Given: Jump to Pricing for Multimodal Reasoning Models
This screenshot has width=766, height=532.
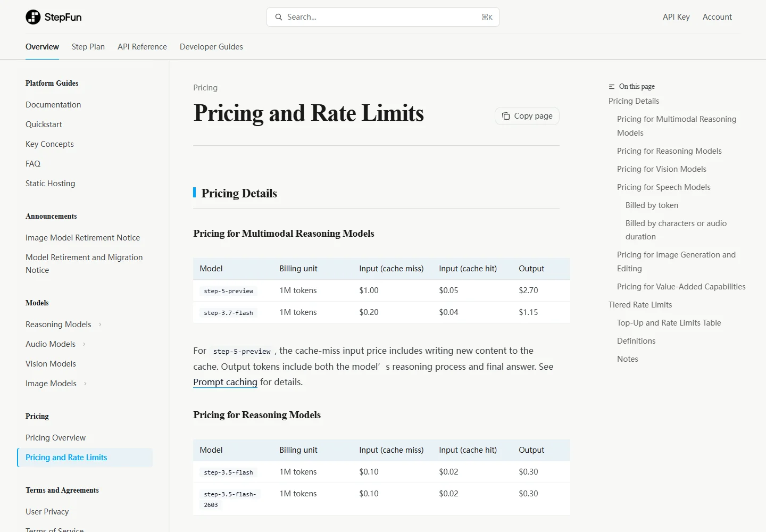Looking at the screenshot, I should pyautogui.click(x=677, y=126).
